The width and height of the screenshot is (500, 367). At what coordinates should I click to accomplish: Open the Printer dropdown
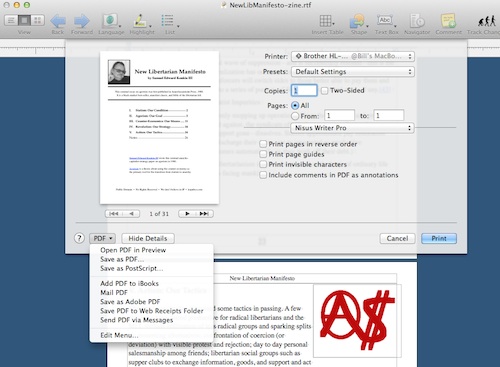(353, 56)
